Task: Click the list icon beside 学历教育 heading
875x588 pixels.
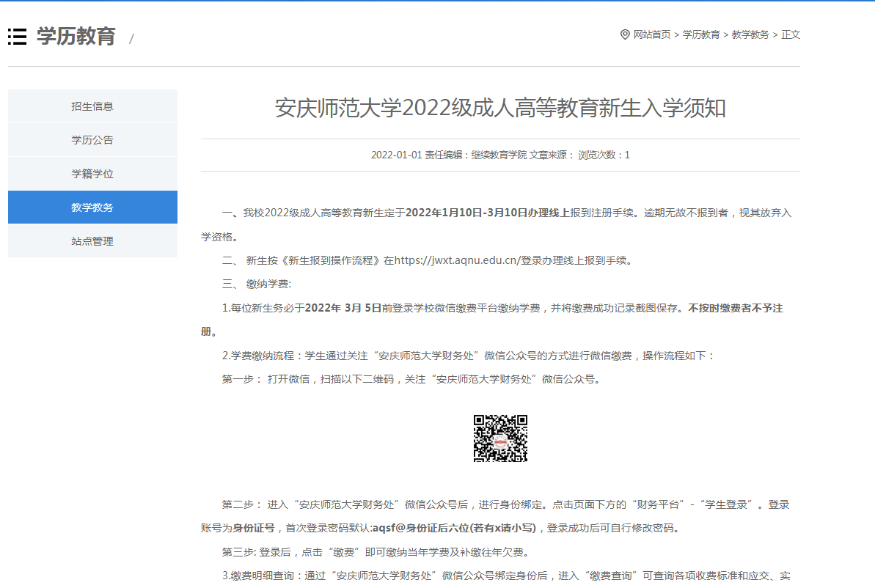Action: [x=18, y=36]
